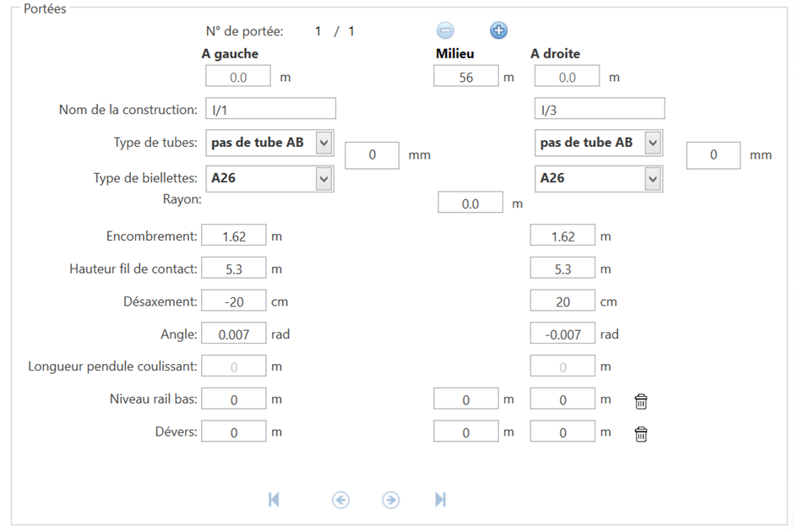The image size is (793, 532).
Task: Open right Type de tubes dropdown
Action: (652, 143)
